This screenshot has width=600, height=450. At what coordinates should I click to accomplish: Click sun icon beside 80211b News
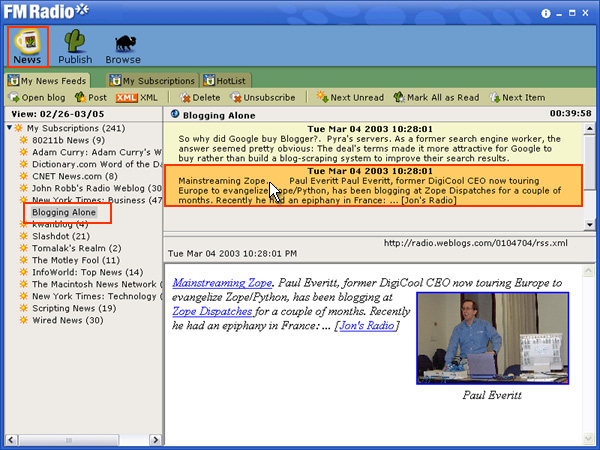24,140
